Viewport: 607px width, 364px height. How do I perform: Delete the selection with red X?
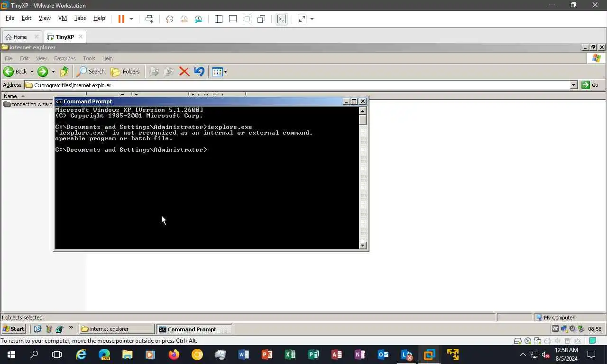pyautogui.click(x=184, y=72)
